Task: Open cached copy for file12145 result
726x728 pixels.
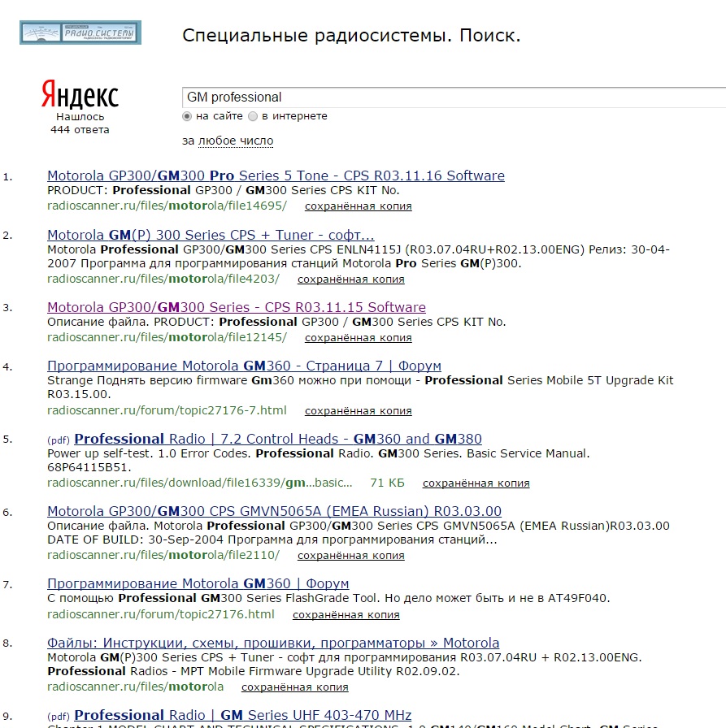Action: pos(359,338)
